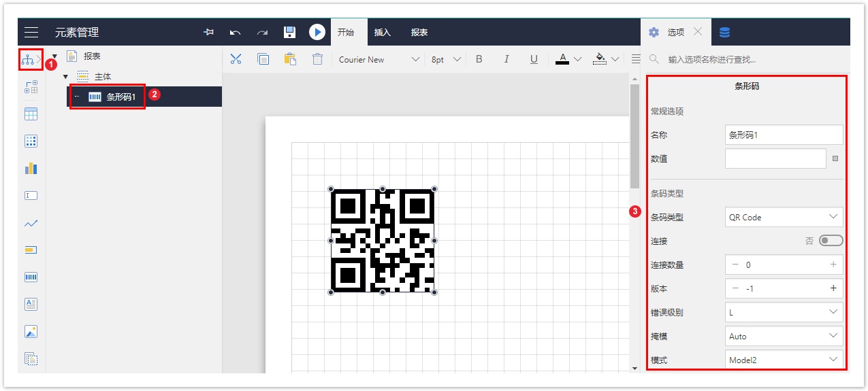Pin the 元素管理 panel
Image resolution: width=868 pixels, height=391 pixels.
click(209, 32)
